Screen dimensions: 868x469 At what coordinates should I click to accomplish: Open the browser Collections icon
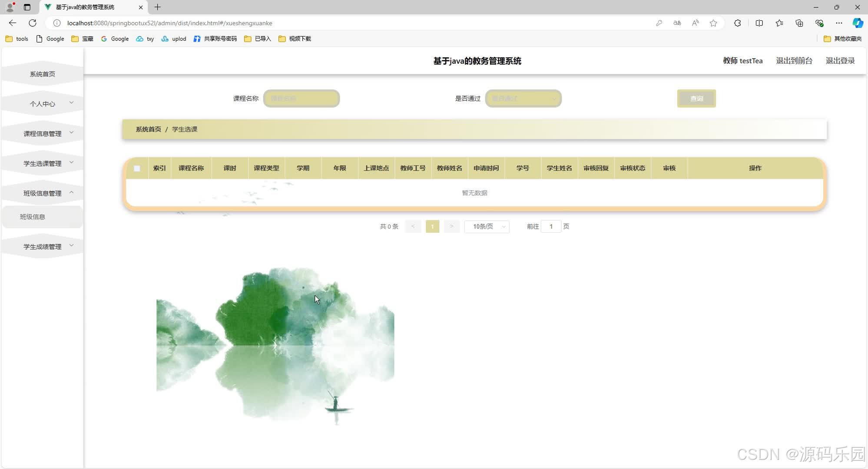click(x=799, y=23)
